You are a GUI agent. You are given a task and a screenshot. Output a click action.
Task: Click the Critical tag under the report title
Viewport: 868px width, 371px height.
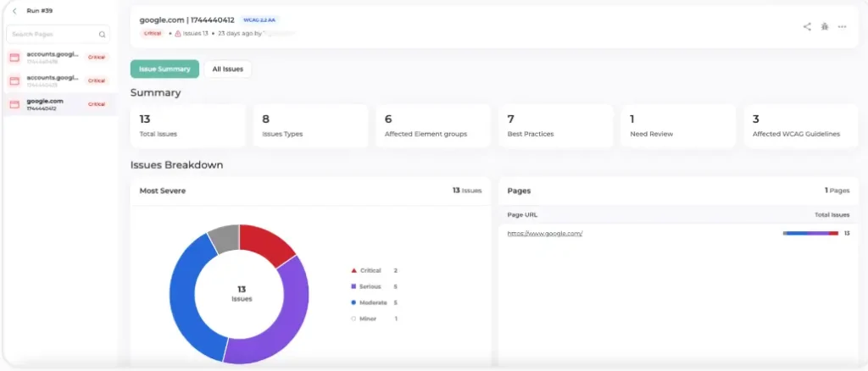pos(152,33)
